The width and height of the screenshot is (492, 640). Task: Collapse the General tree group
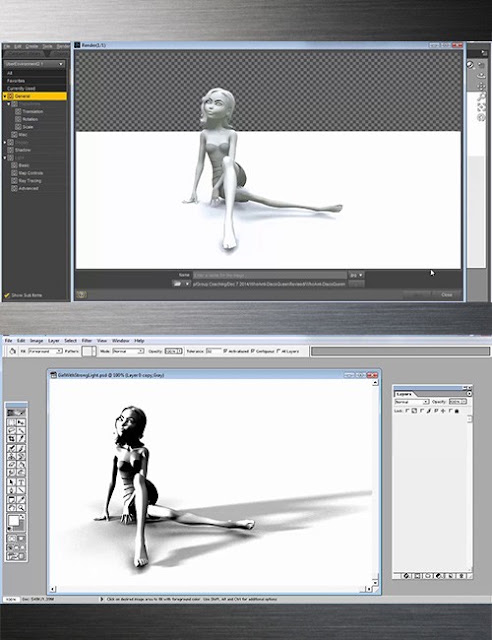[5, 96]
